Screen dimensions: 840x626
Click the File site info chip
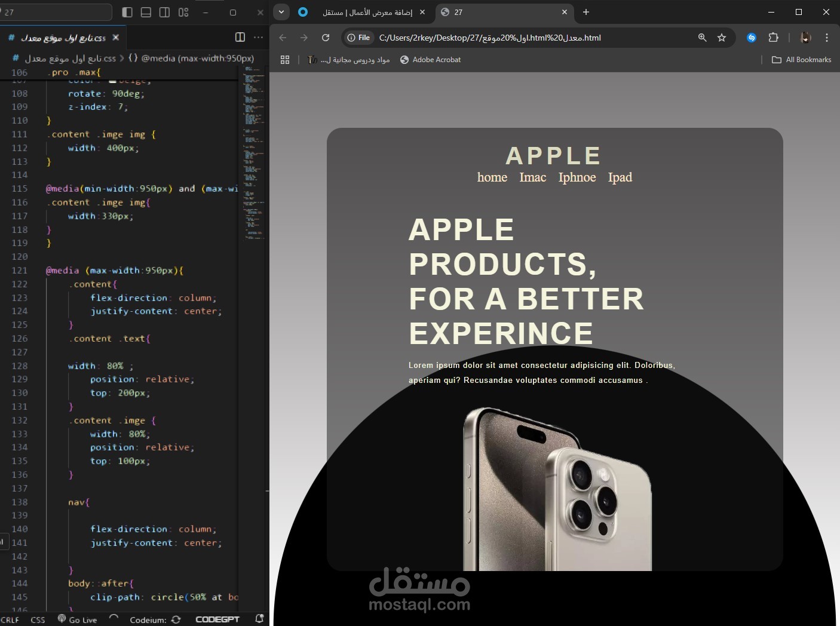[359, 38]
